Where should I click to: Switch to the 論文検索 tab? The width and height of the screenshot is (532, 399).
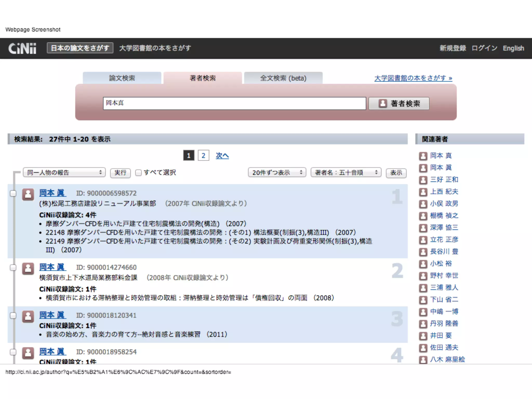coord(122,78)
